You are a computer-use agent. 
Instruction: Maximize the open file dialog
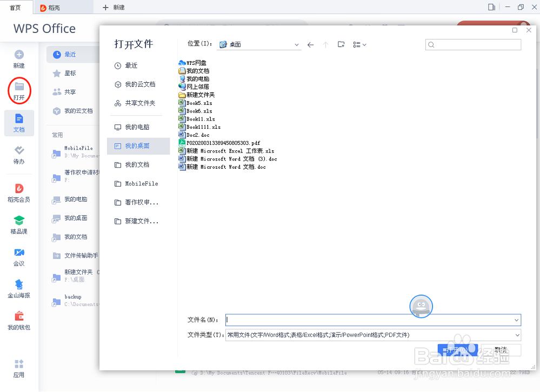pyautogui.click(x=515, y=30)
